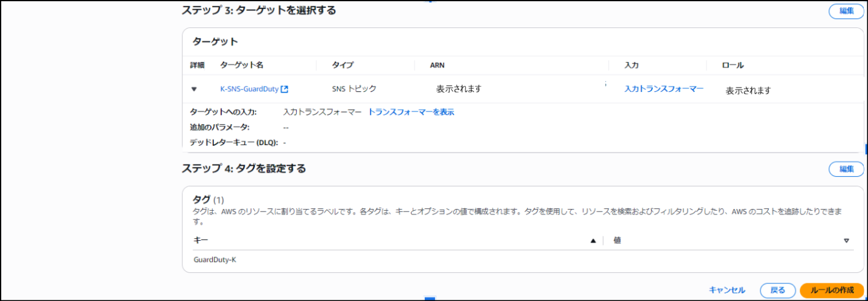Click the GuardDuty-K tag key cell
This screenshot has height=301, width=868.
[215, 260]
